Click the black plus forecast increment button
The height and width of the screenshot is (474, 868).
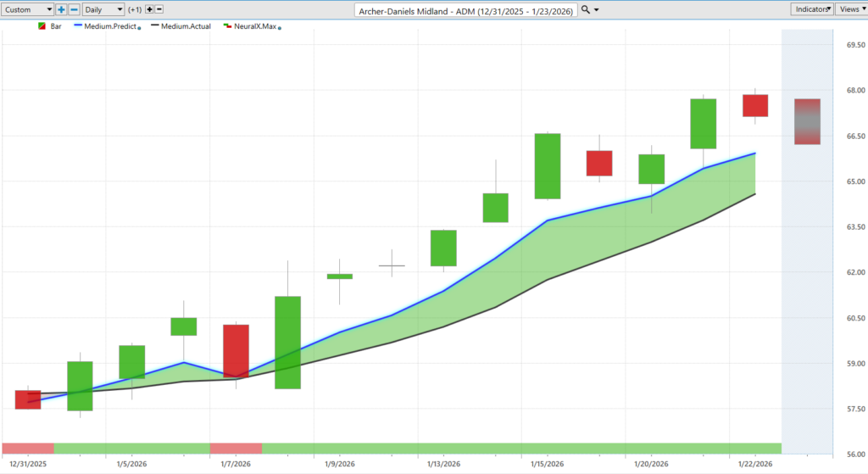(x=149, y=9)
